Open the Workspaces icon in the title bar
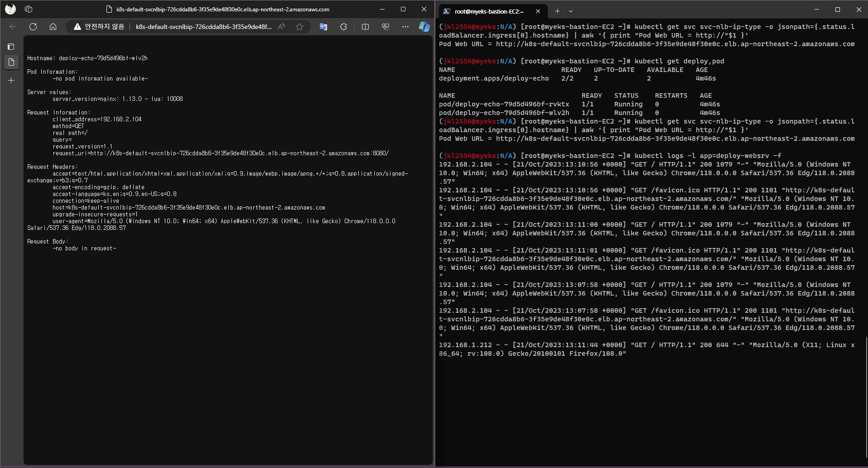868x468 pixels. [x=29, y=9]
